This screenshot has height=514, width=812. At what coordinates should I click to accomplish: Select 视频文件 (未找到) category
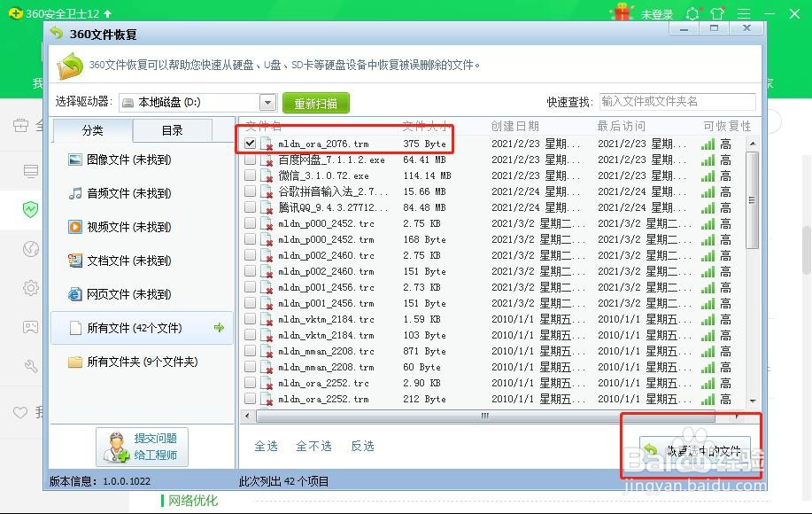click(142, 227)
